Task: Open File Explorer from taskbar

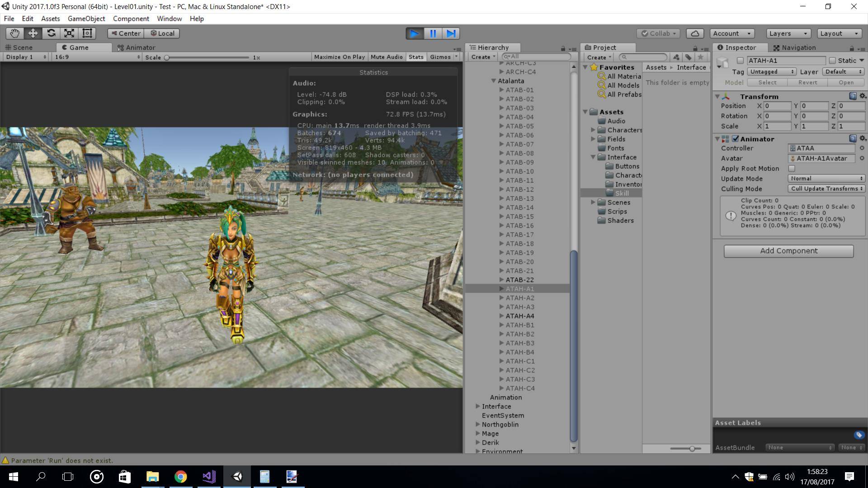Action: (153, 477)
